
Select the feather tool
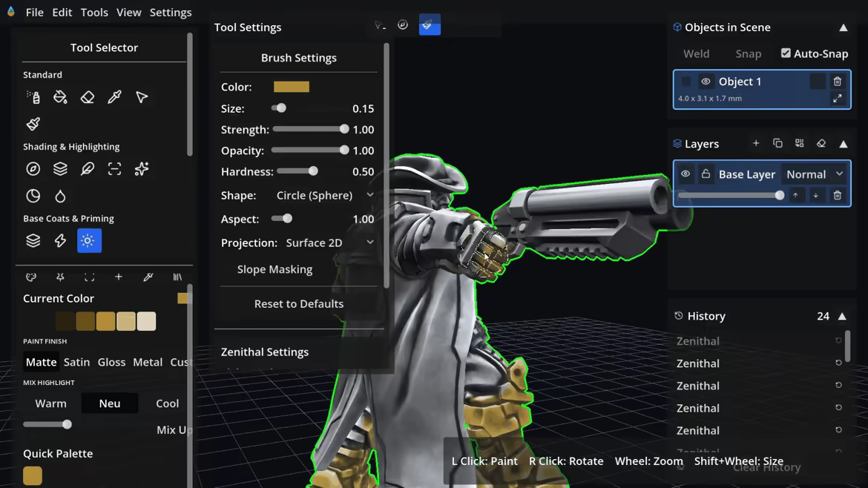(x=88, y=169)
